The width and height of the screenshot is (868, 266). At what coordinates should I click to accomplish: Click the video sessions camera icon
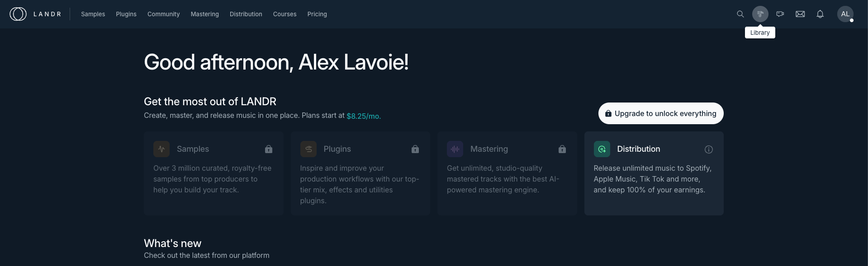780,14
